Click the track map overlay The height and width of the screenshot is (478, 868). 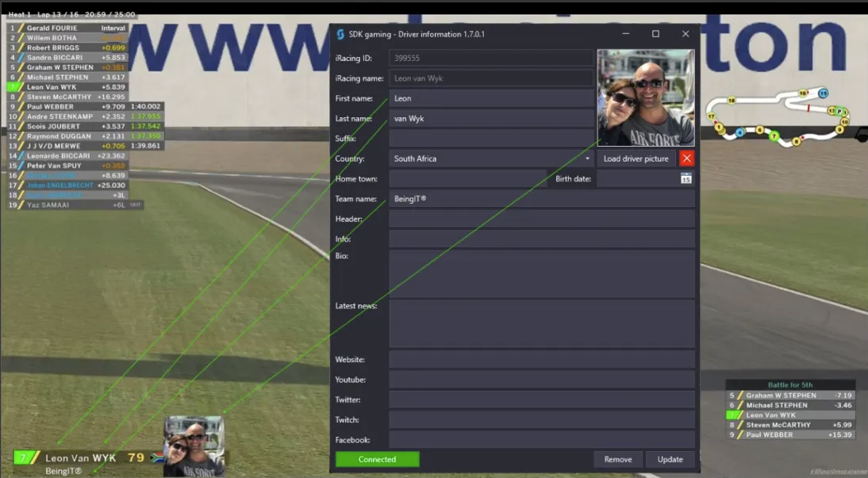pos(778,117)
